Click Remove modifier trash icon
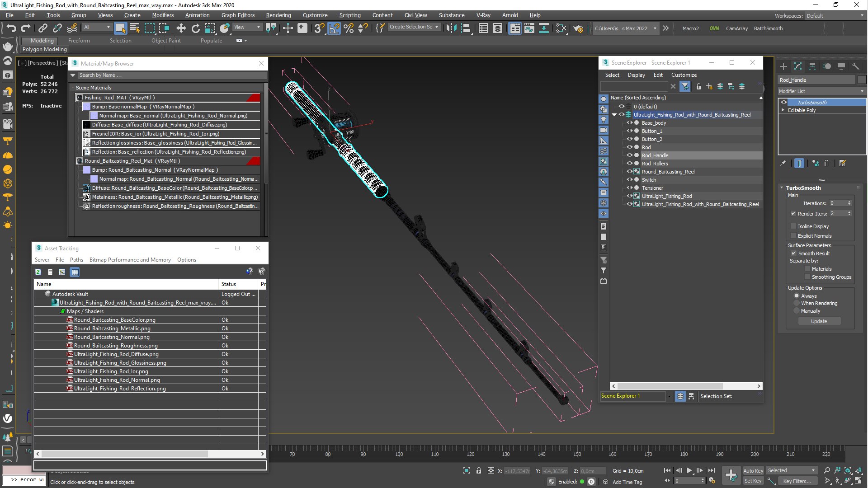 point(826,164)
